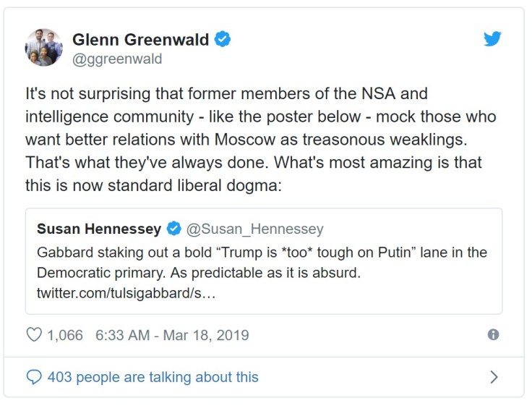Visit the @ggreenwald handle link
This screenshot has height=406, width=532.
click(x=116, y=59)
